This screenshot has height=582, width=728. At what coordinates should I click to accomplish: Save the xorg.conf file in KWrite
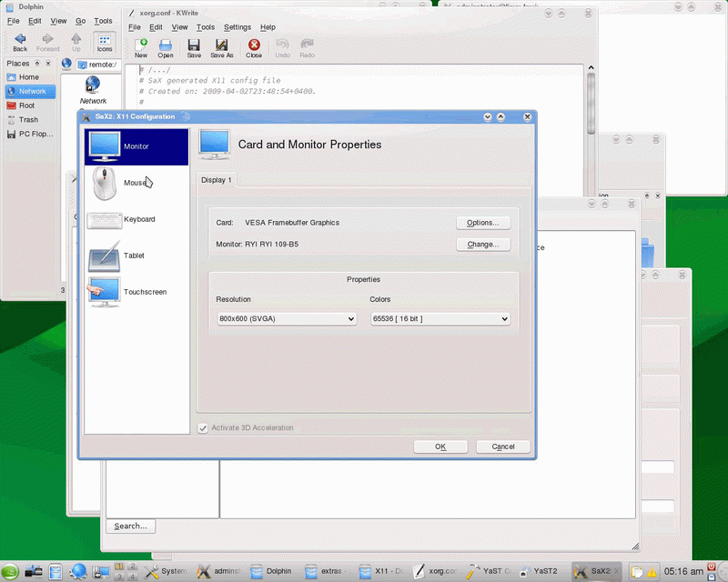pos(194,48)
